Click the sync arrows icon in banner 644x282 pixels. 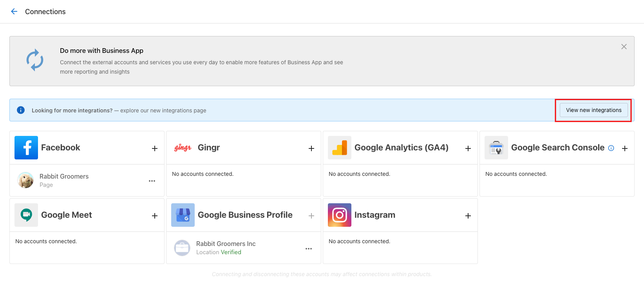(x=35, y=60)
